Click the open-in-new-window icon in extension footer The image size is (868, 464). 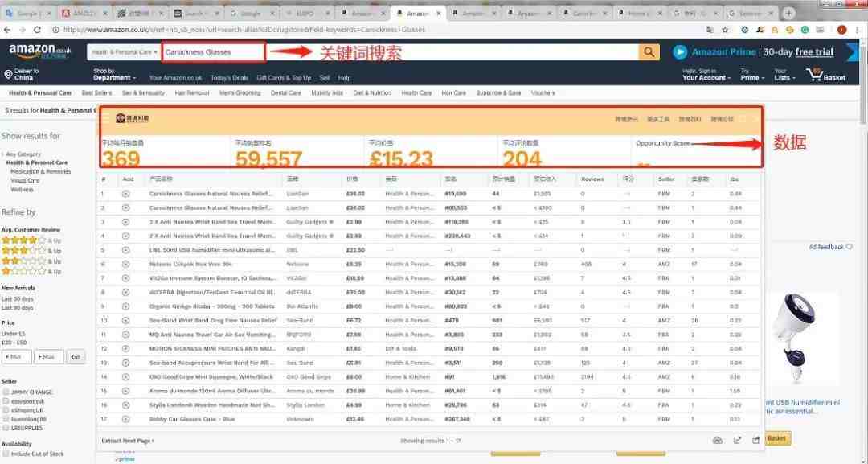point(737,440)
